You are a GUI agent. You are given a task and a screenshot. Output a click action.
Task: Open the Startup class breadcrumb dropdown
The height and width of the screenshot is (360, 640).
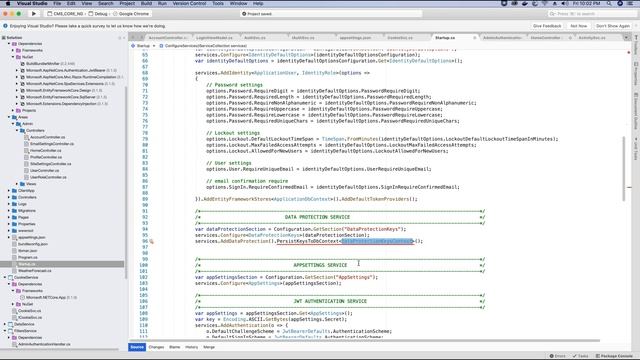(x=144, y=46)
